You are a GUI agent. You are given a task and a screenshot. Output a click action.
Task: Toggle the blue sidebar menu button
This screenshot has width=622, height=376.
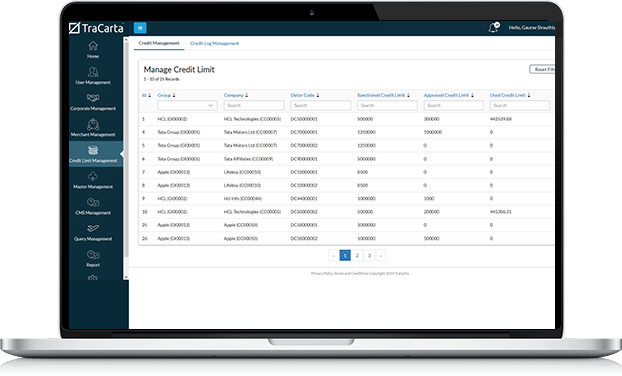pyautogui.click(x=140, y=28)
